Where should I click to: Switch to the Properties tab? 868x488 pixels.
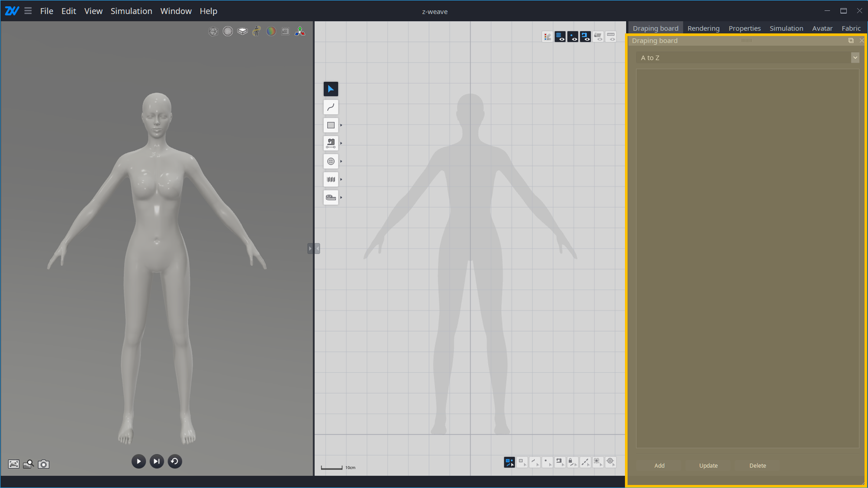pos(745,28)
